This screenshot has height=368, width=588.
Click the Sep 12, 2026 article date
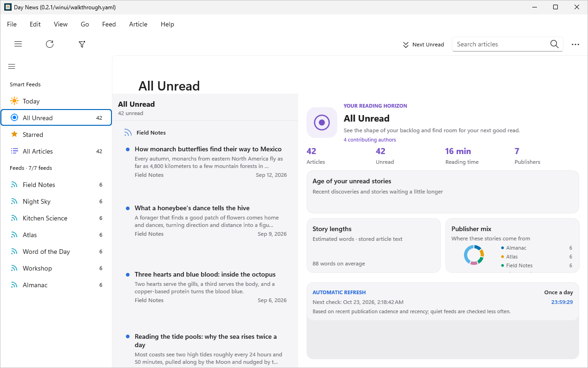pyautogui.click(x=271, y=175)
